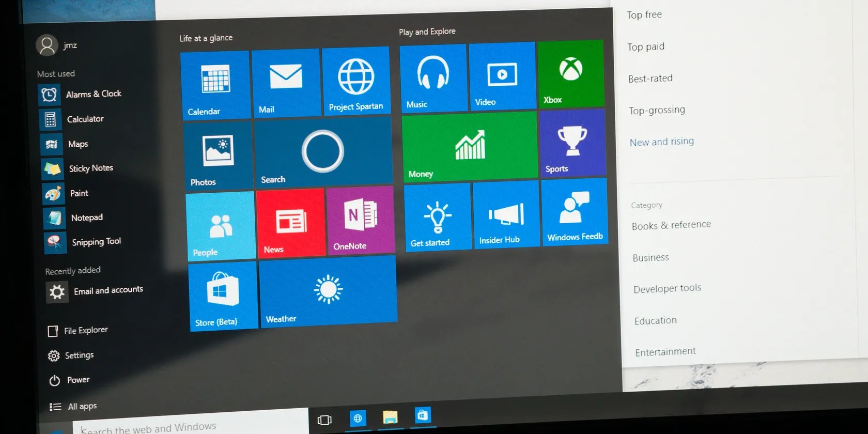Open the News tile
The image size is (868, 434).
(291, 223)
